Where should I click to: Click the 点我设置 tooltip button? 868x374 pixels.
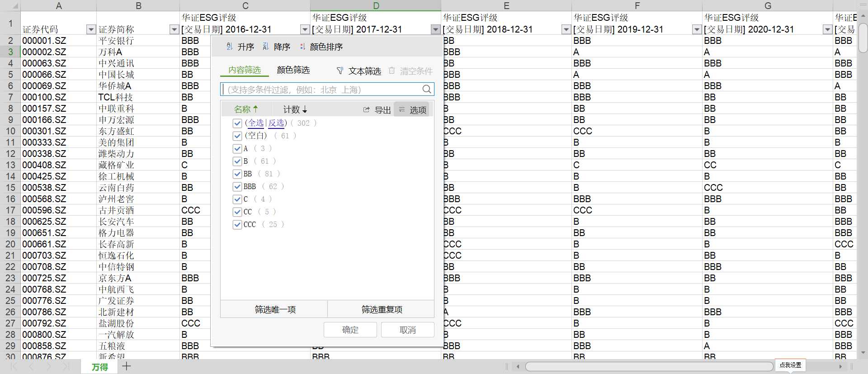tap(790, 365)
